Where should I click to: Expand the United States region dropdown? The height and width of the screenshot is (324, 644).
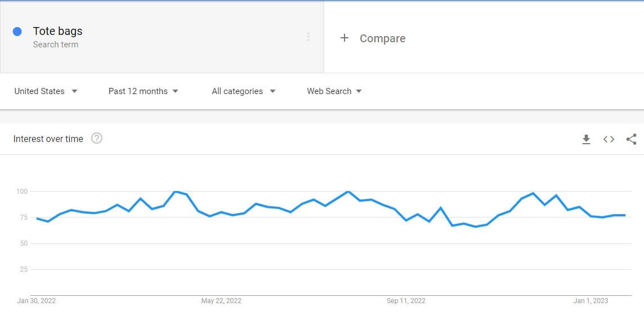[x=46, y=91]
